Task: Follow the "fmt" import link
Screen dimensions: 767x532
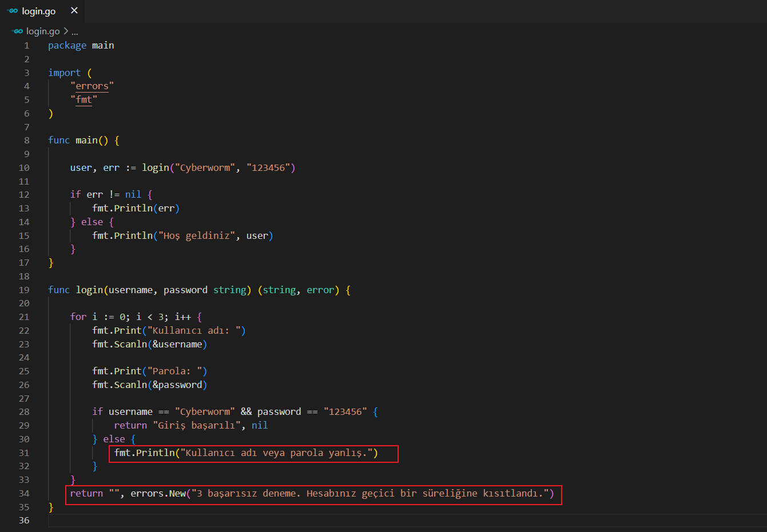Action: tap(84, 99)
